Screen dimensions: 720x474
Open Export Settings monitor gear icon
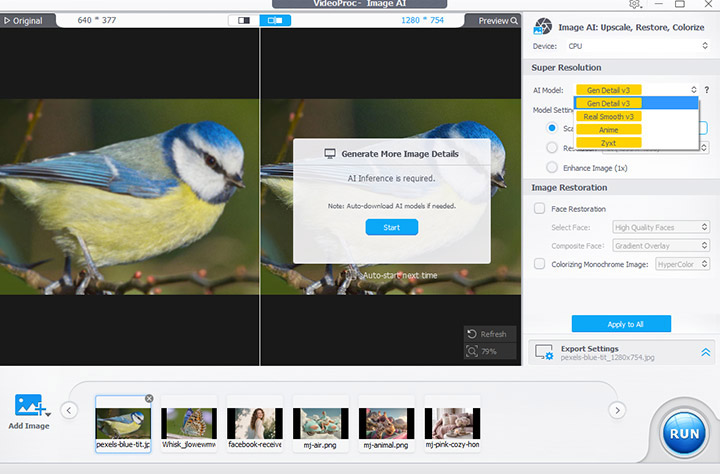click(x=544, y=353)
